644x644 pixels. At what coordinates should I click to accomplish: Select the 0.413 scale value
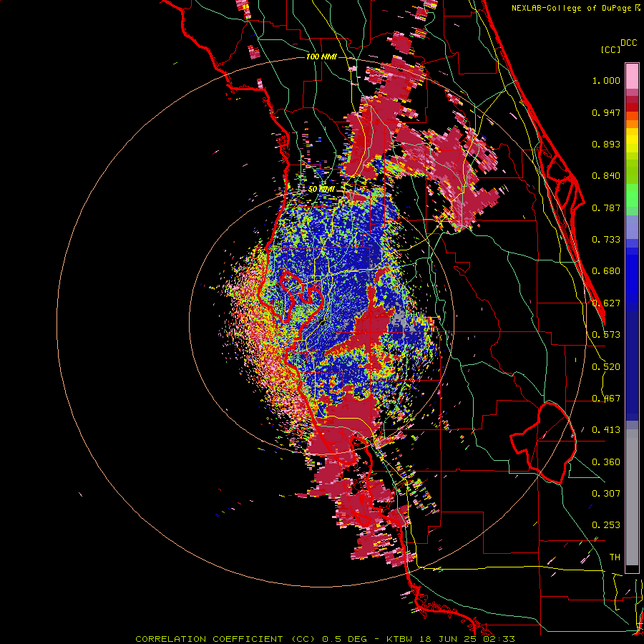pos(606,430)
